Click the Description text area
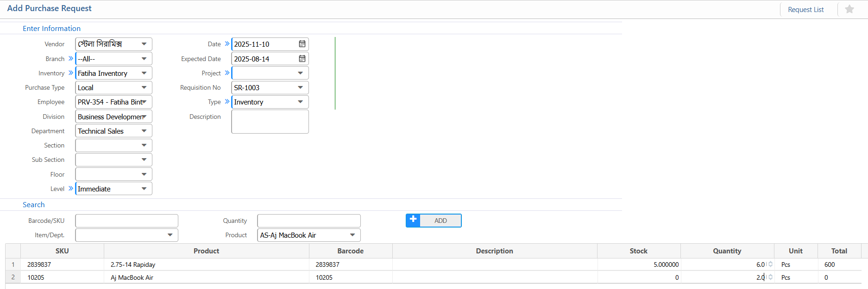The width and height of the screenshot is (868, 289). click(x=270, y=122)
